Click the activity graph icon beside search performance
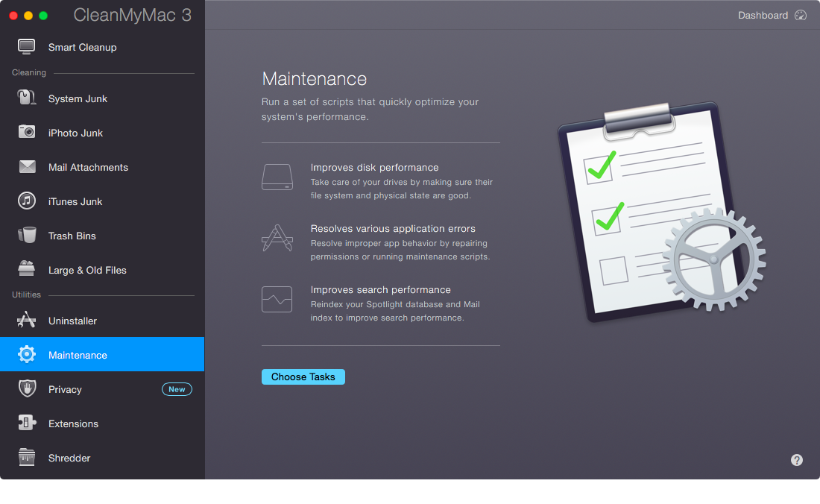Viewport: 820px width, 504px height. pos(277,299)
